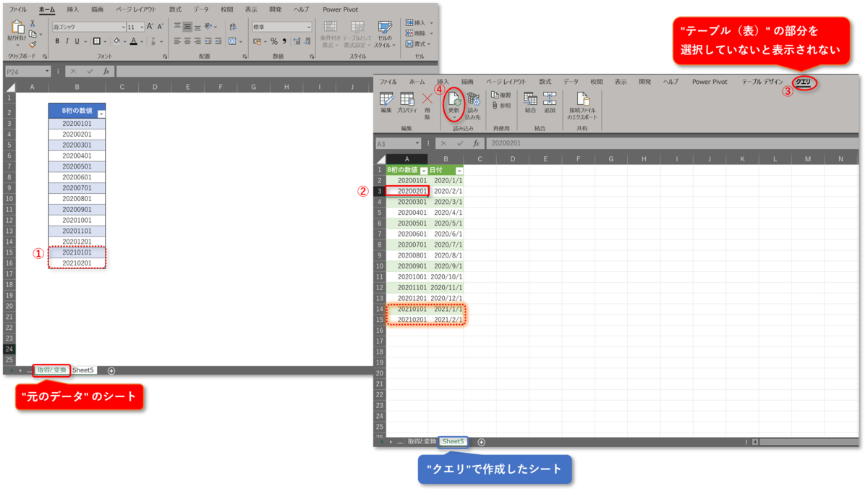This screenshot has height=489, width=868.
Task: Toggle the middle vertical align button
Action: (187, 27)
